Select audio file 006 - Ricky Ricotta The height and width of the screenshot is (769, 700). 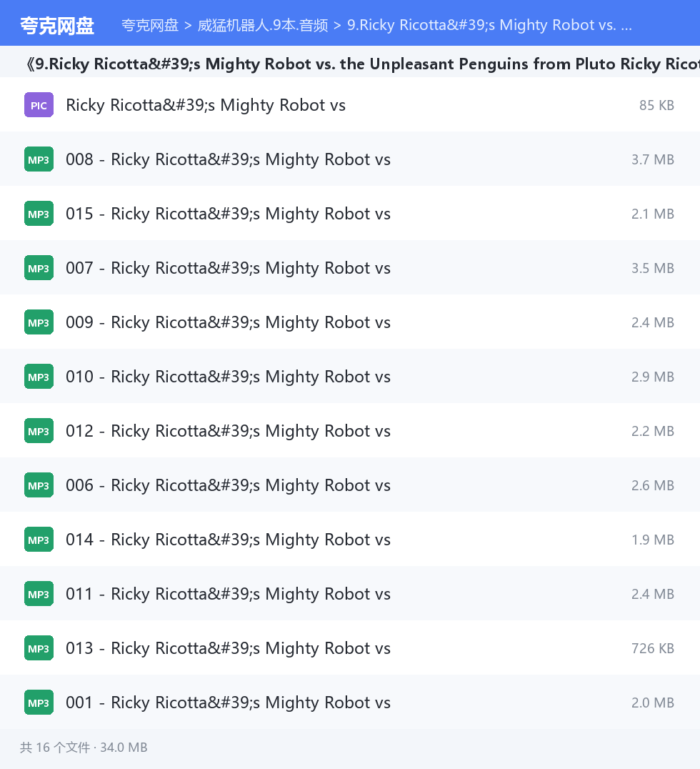coord(228,485)
